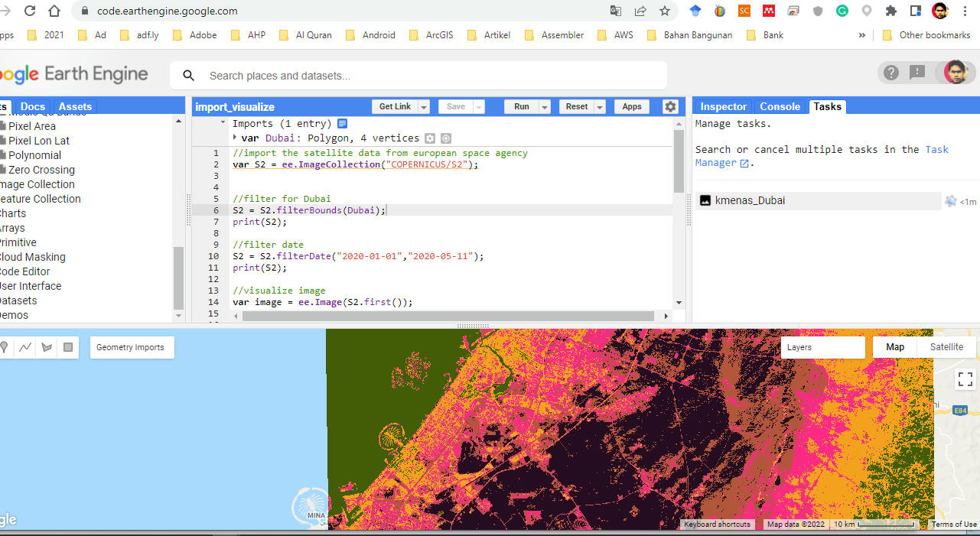
Task: Open the Run options dropdown arrow
Action: point(545,107)
